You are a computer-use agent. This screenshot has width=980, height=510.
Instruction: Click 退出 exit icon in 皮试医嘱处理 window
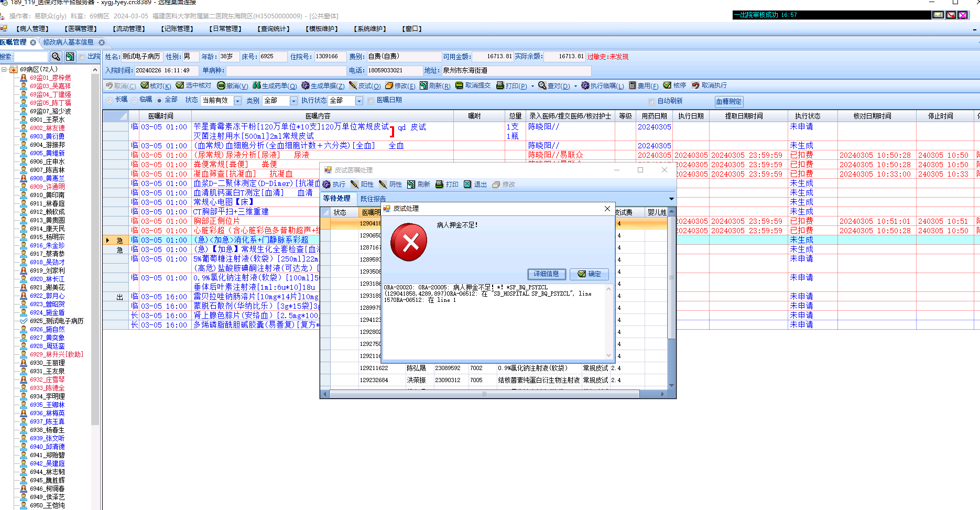coord(468,185)
